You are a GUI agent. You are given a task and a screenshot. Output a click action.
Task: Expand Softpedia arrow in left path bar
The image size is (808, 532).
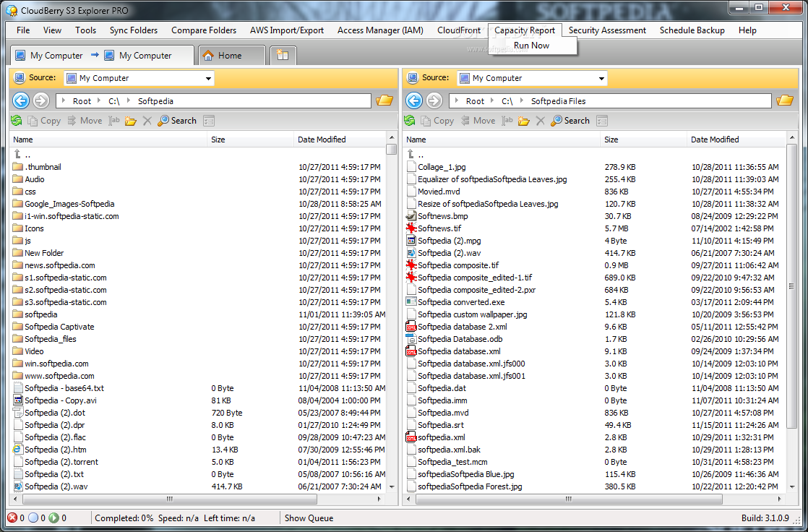click(x=129, y=101)
